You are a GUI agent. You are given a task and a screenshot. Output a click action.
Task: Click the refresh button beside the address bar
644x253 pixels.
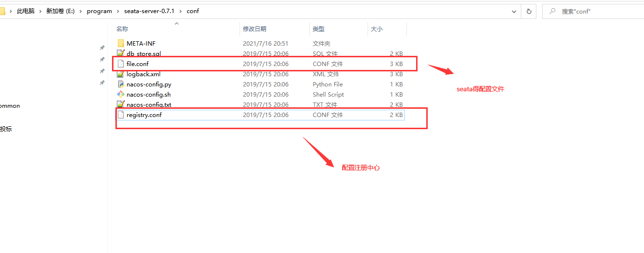coord(529,11)
